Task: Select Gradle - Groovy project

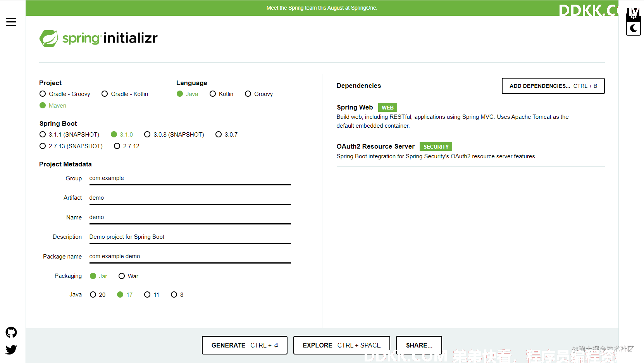Action: tap(65, 94)
